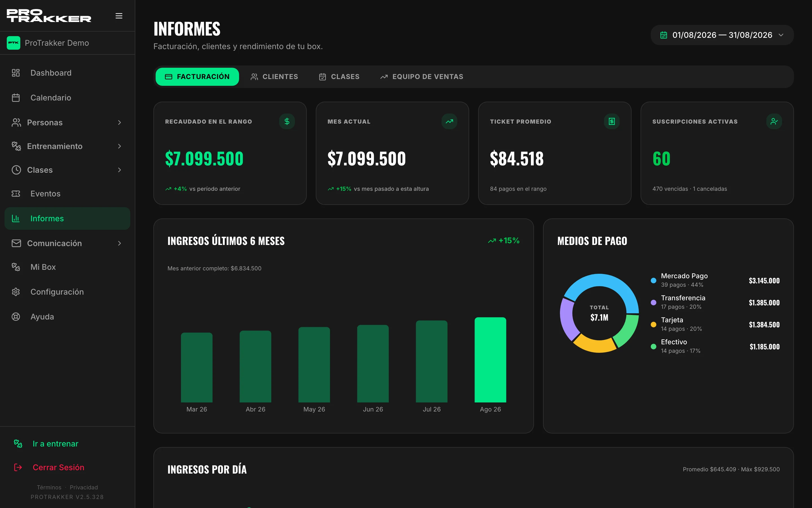Click the calendar icon in date range picker

pos(664,35)
